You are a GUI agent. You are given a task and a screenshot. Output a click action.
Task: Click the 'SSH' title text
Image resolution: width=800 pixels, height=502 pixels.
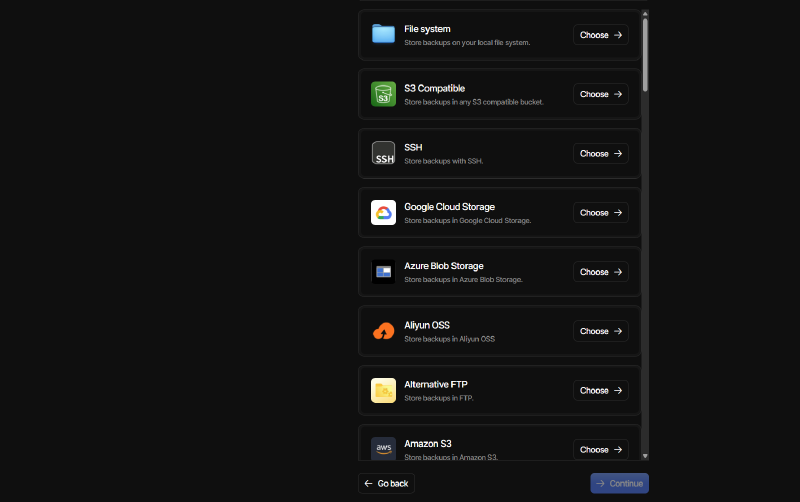pyautogui.click(x=413, y=147)
